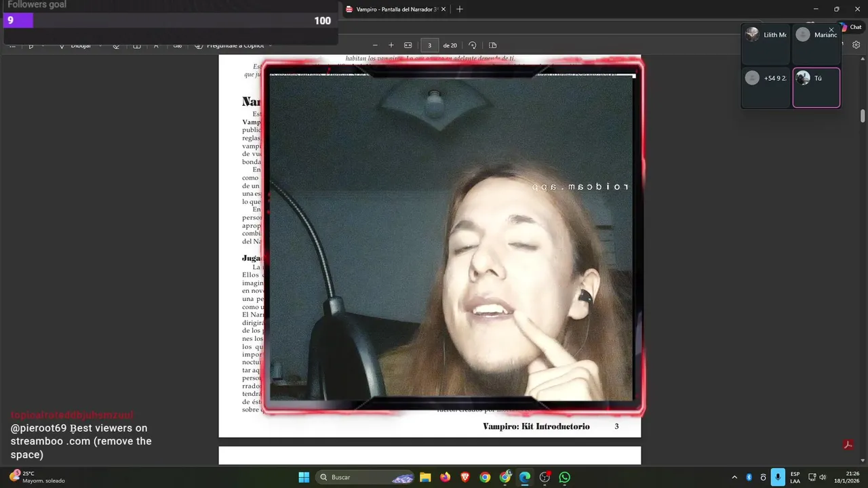The height and width of the screenshot is (488, 868).
Task: Click the microphone in-use tray icon
Action: 778,477
